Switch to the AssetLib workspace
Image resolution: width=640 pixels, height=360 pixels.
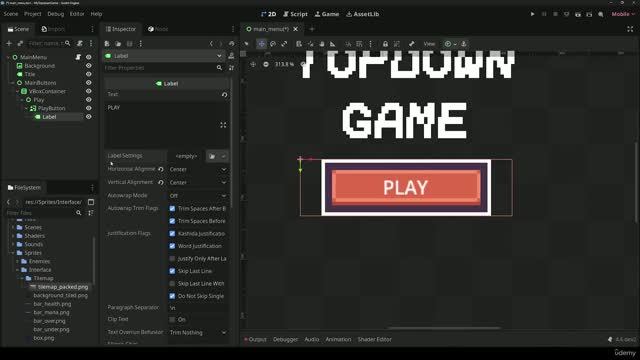(362, 14)
